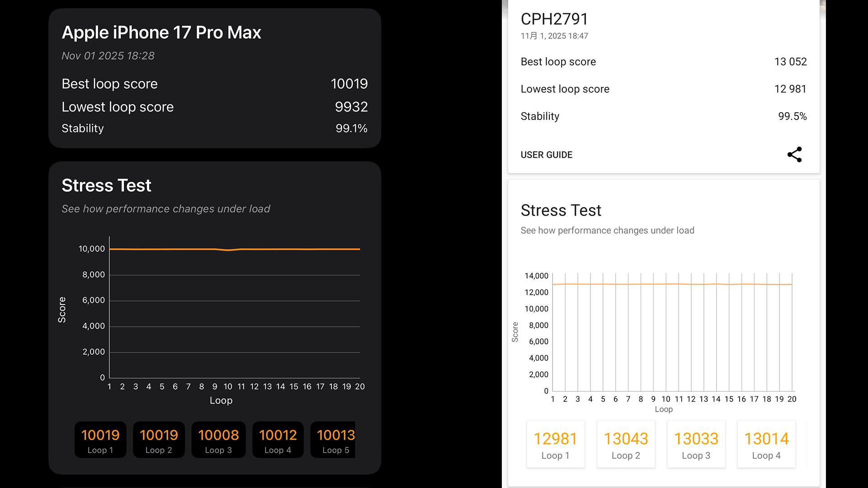
Task: Click the dark Stress Test heading
Action: tap(106, 186)
